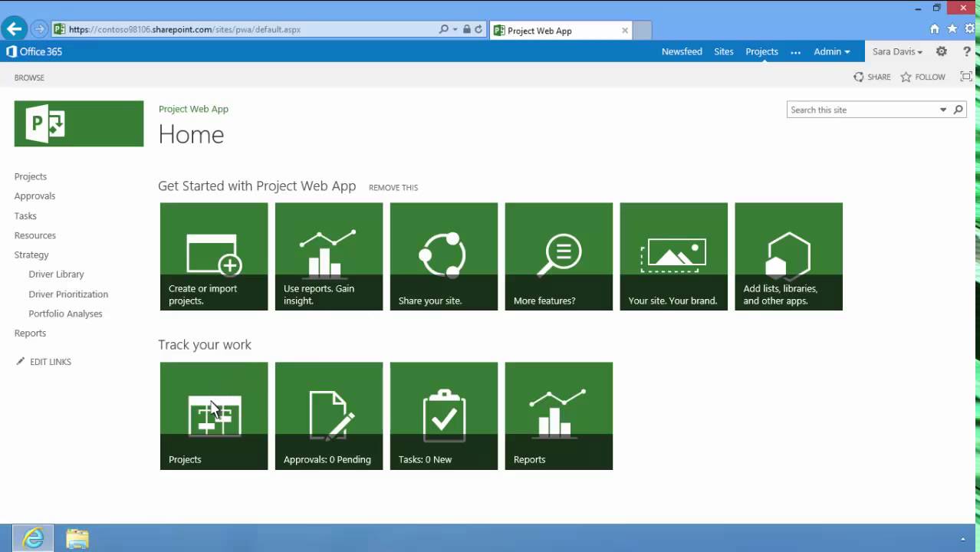This screenshot has width=980, height=552.
Task: Open Portfolio Analyses in the left navigation
Action: 65,314
